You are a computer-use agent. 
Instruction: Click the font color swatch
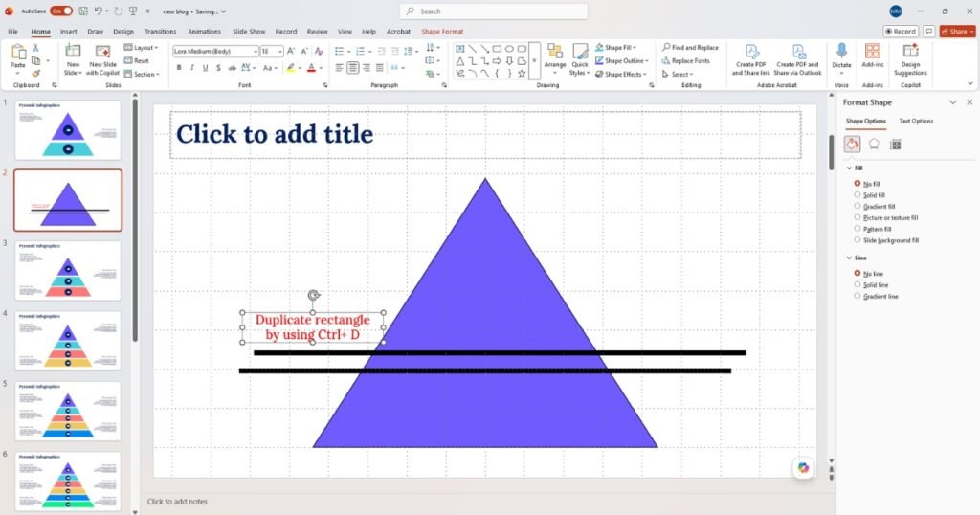coord(311,68)
